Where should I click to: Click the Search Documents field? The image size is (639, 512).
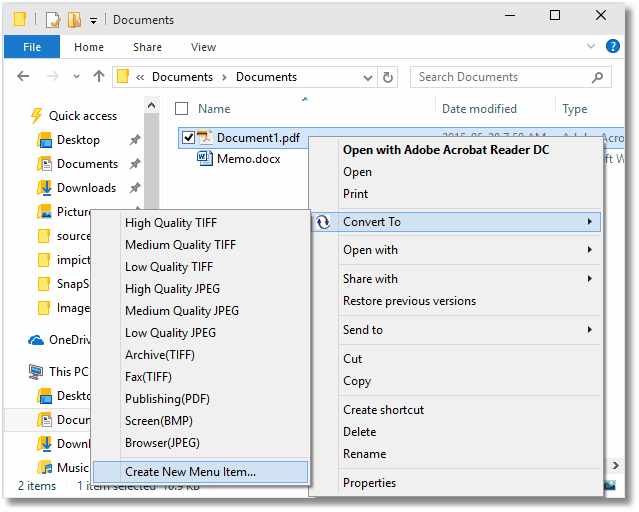pos(511,77)
